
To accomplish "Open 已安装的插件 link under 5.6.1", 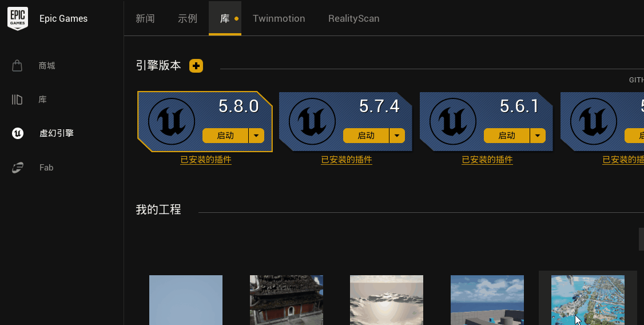I will tap(487, 160).
